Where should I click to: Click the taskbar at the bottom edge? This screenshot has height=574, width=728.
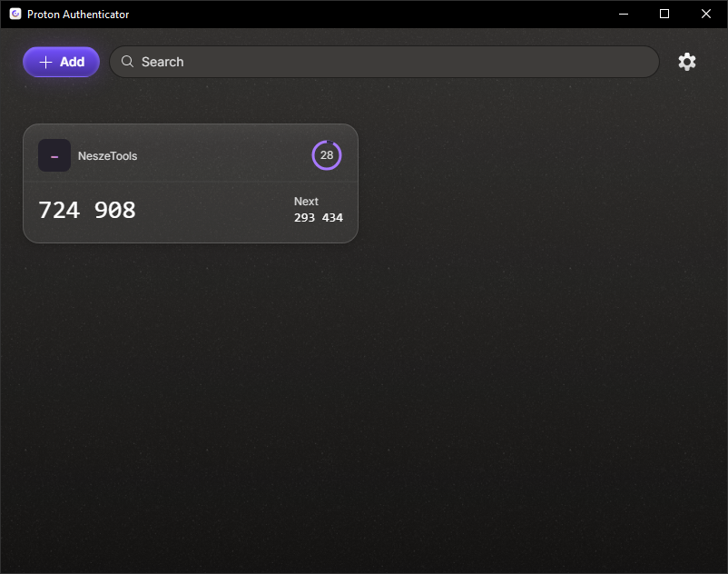[364, 569]
